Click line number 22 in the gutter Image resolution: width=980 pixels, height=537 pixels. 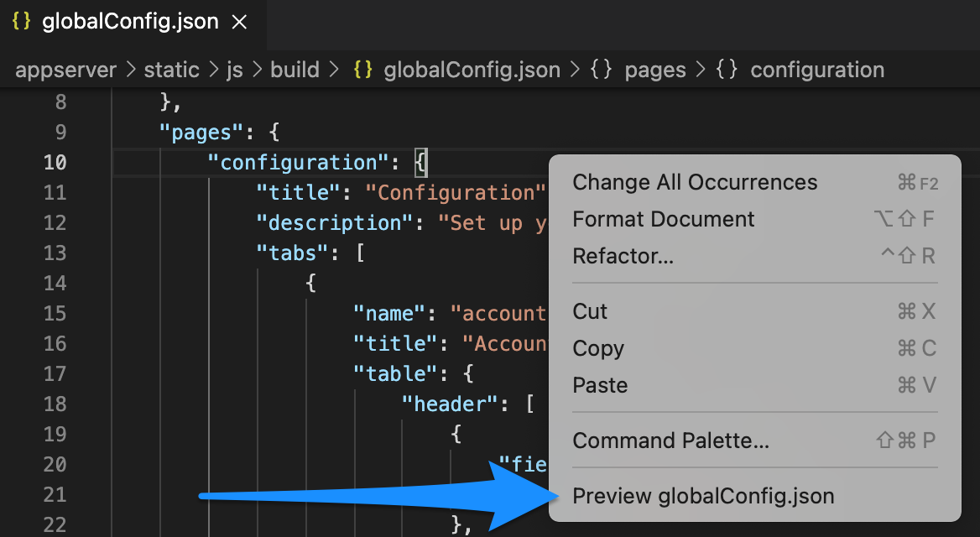click(x=55, y=525)
